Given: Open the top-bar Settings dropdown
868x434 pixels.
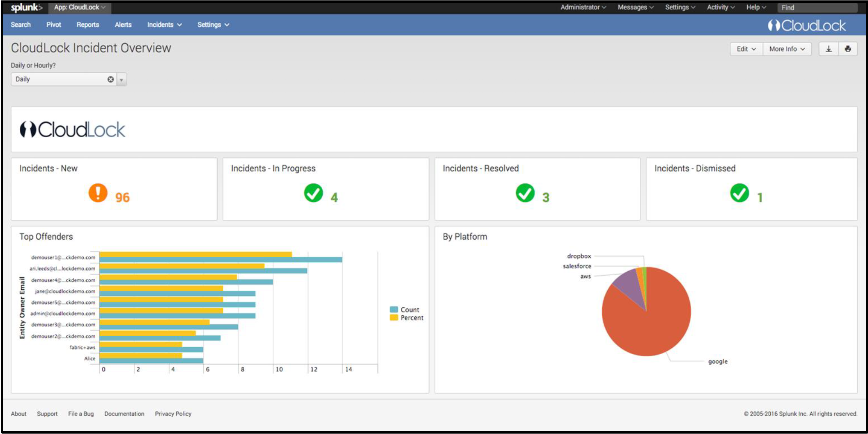Looking at the screenshot, I should (680, 7).
